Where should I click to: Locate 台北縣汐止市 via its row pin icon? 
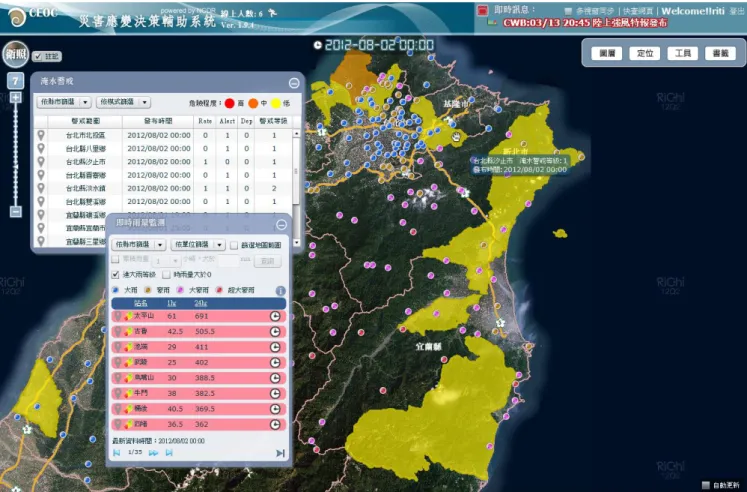[x=41, y=162]
